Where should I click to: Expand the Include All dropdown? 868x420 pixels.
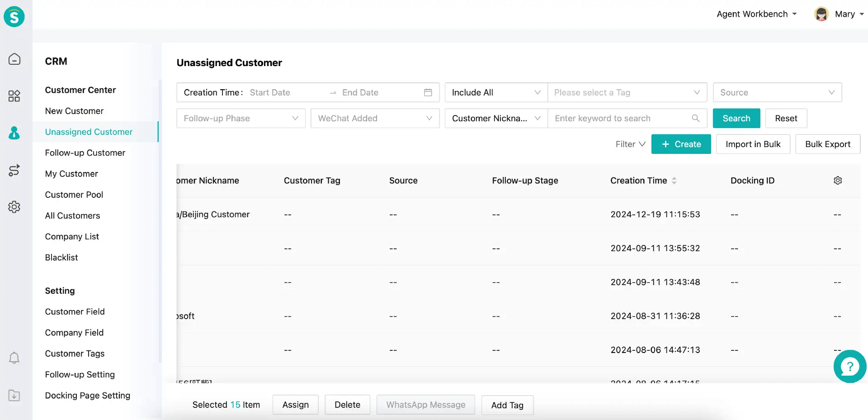pos(496,92)
